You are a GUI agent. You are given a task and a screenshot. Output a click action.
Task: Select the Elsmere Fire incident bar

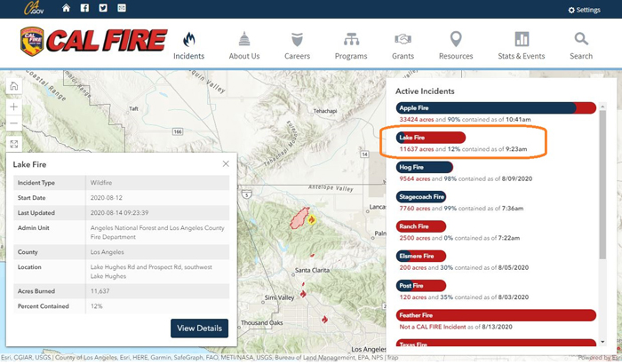pos(421,257)
